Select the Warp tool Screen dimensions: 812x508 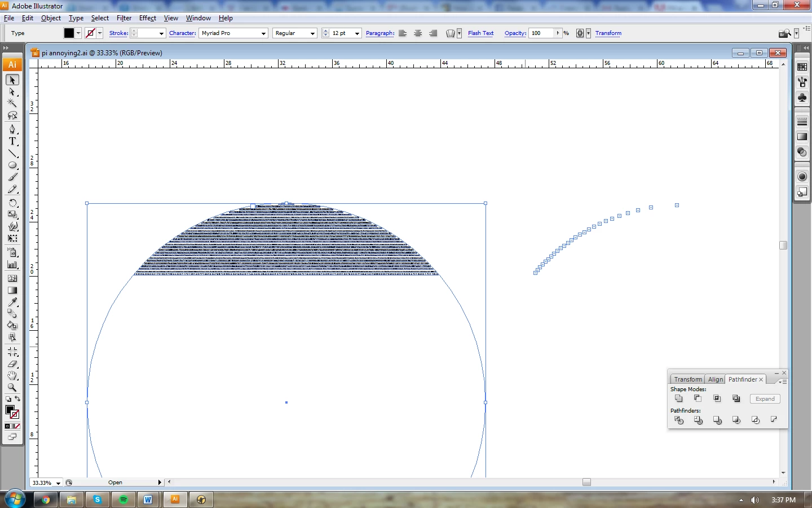pos(12,226)
